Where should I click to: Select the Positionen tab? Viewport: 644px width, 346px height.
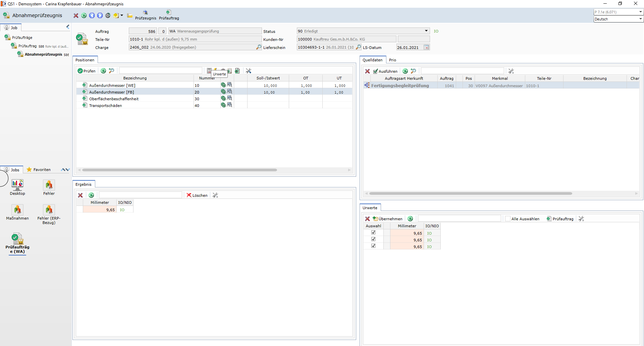pos(85,60)
